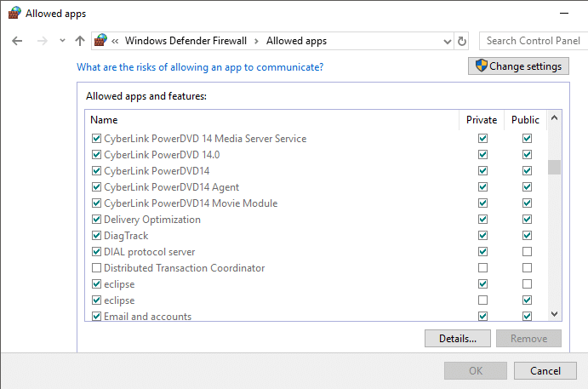Select Windows Defender Firewall breadcrumb
The width and height of the screenshot is (588, 389).
[x=186, y=41]
